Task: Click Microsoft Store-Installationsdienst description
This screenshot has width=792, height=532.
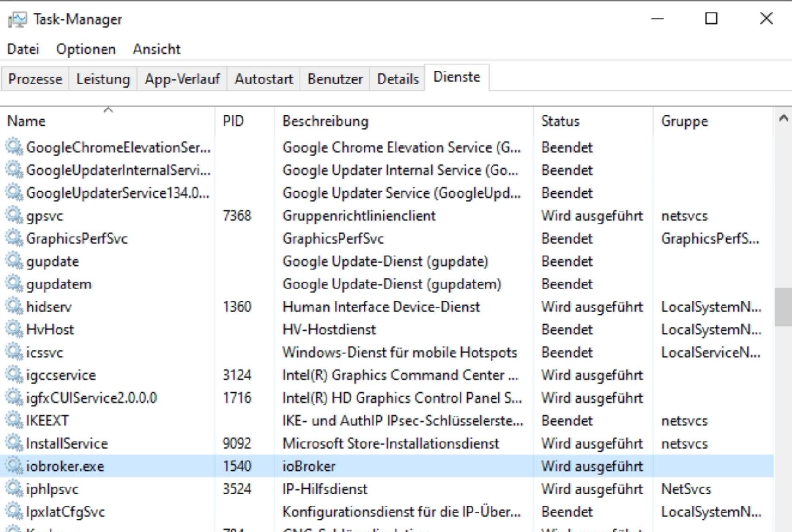Action: click(x=391, y=443)
